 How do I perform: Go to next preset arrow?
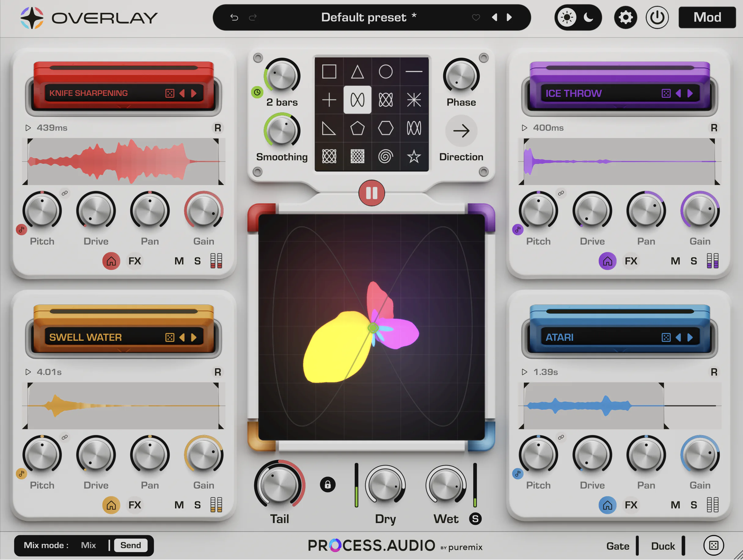tap(509, 17)
